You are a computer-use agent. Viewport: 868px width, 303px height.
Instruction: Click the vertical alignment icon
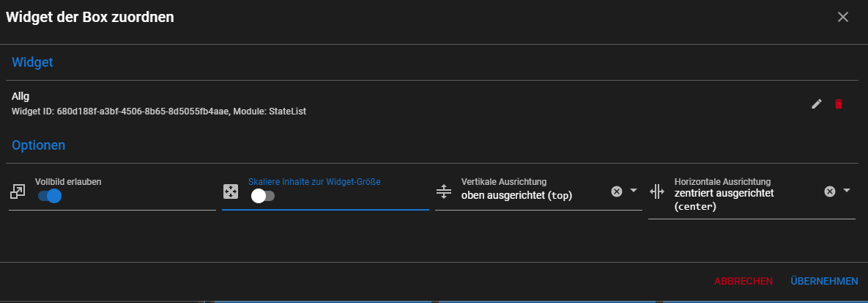click(x=443, y=191)
